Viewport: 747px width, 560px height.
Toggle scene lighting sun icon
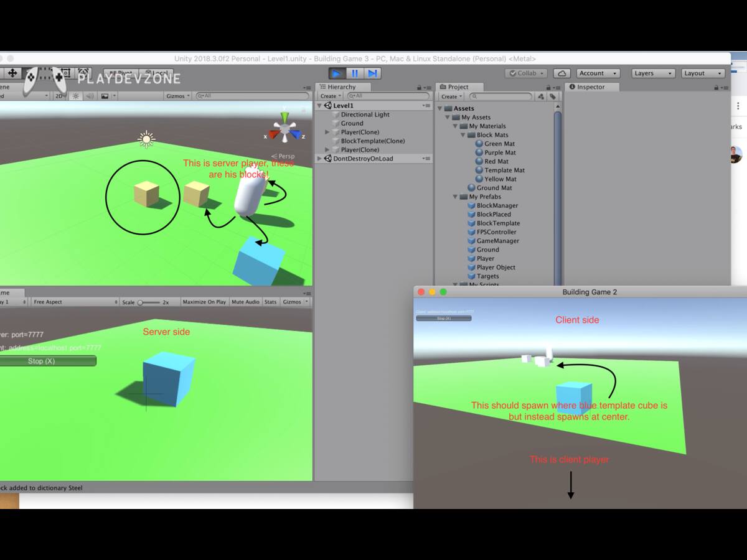[76, 96]
